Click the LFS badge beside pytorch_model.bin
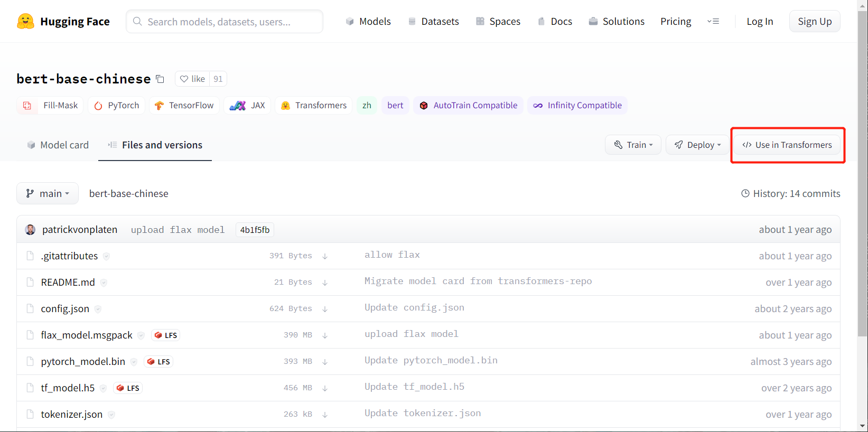 point(158,362)
